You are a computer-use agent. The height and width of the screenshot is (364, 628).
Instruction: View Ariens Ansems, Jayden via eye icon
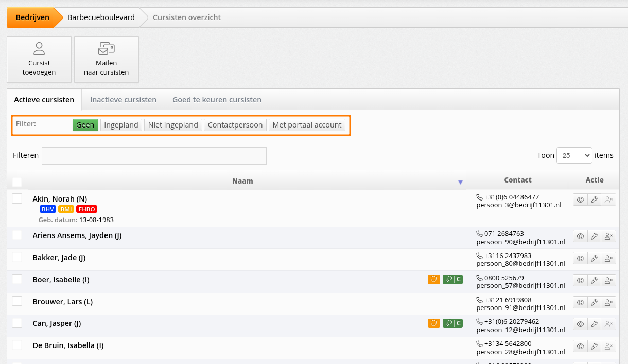pos(580,236)
